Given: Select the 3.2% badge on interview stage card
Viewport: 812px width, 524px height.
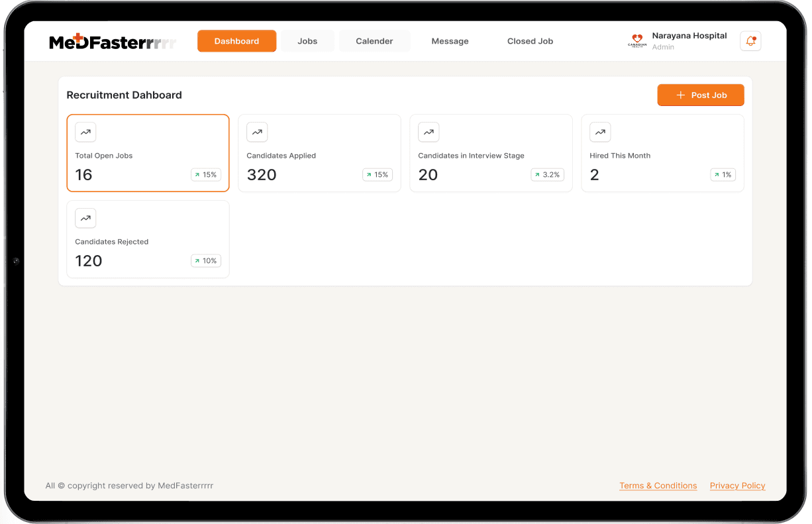Looking at the screenshot, I should point(548,174).
